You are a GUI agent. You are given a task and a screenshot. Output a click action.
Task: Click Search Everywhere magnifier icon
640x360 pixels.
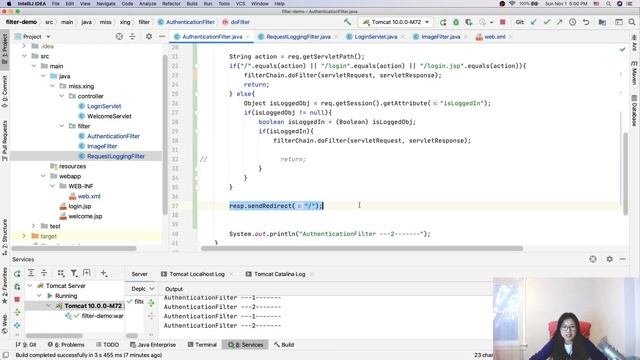pyautogui.click(x=631, y=22)
